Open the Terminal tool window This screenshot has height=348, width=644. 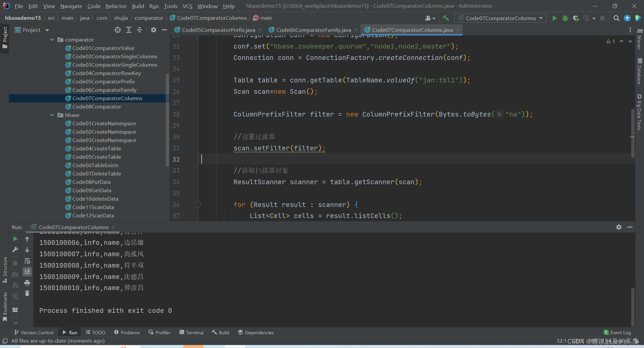tap(191, 333)
